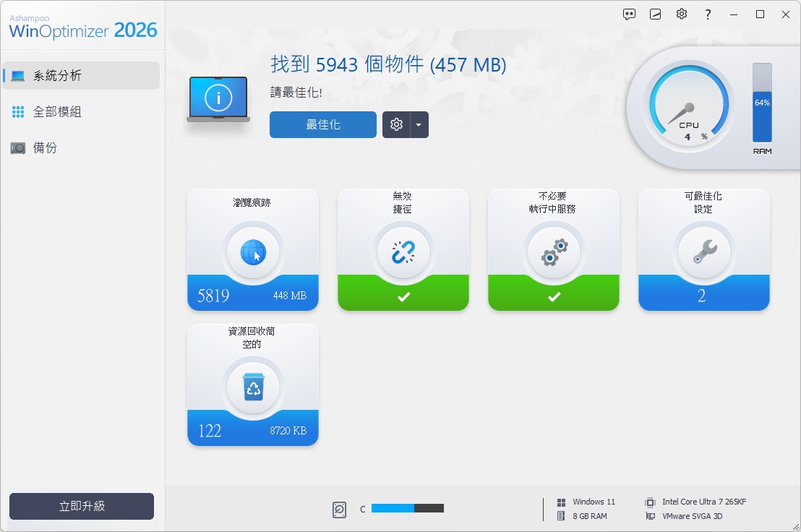The height and width of the screenshot is (532, 801).
Task: Click the hard drive icon in status bar
Action: pos(339,509)
